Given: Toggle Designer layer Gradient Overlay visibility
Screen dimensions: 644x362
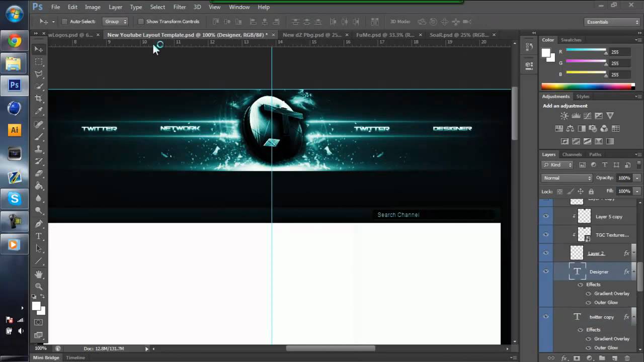Looking at the screenshot, I should click(589, 294).
